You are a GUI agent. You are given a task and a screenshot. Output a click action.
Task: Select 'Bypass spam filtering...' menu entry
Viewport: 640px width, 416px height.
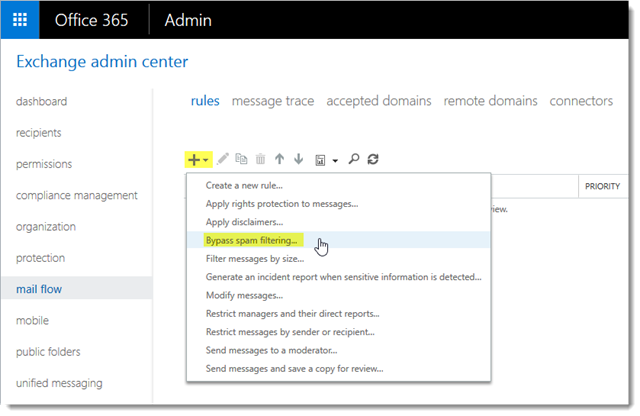(338, 240)
